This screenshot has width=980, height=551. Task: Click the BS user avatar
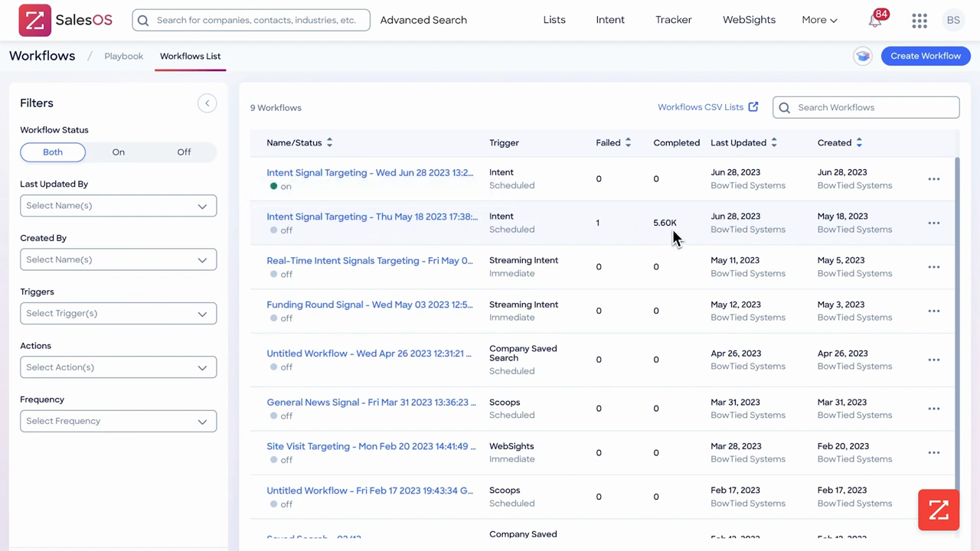pyautogui.click(x=953, y=21)
